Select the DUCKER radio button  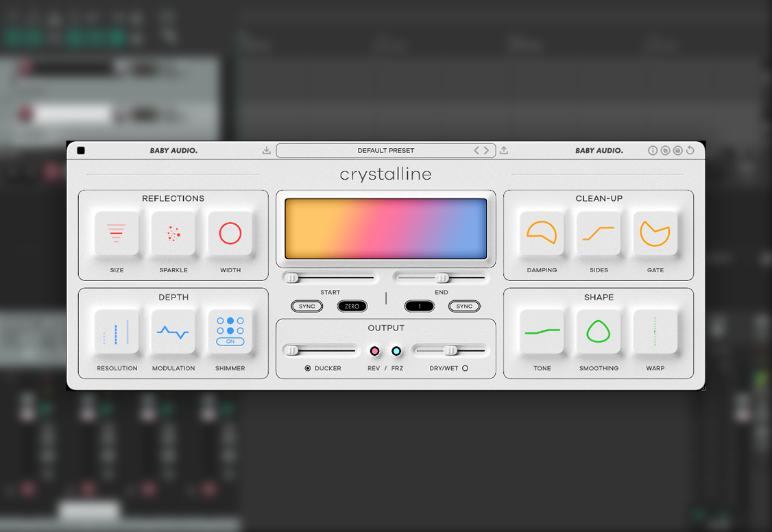click(308, 368)
